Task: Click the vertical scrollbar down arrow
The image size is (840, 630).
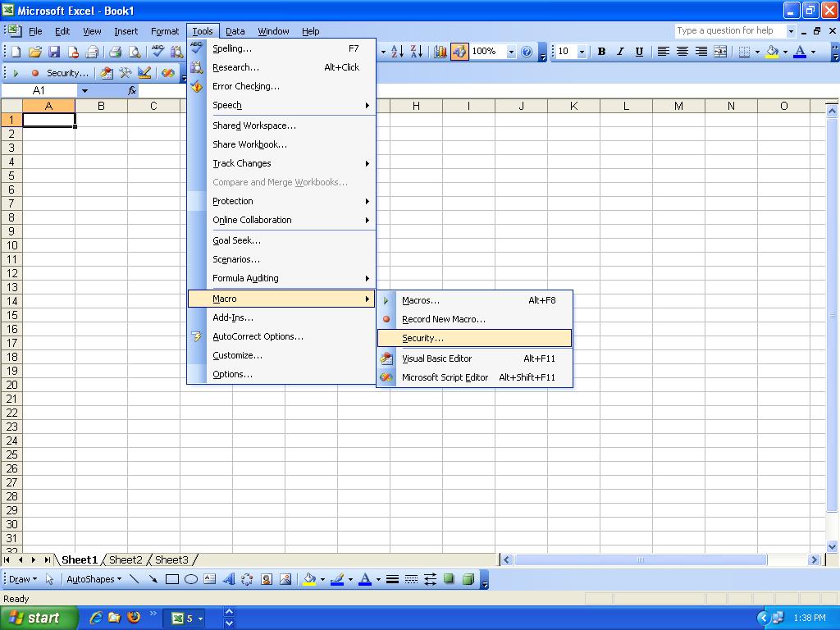Action: 832,547
